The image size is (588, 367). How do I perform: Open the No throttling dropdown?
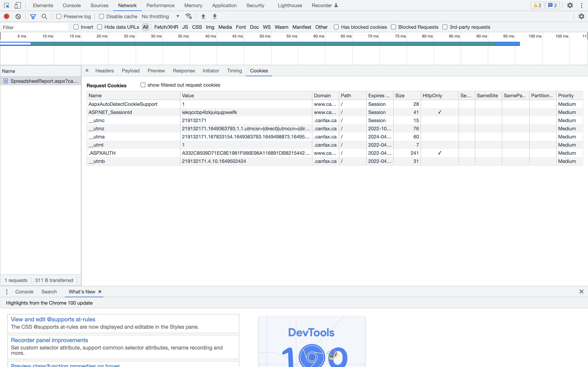click(161, 16)
